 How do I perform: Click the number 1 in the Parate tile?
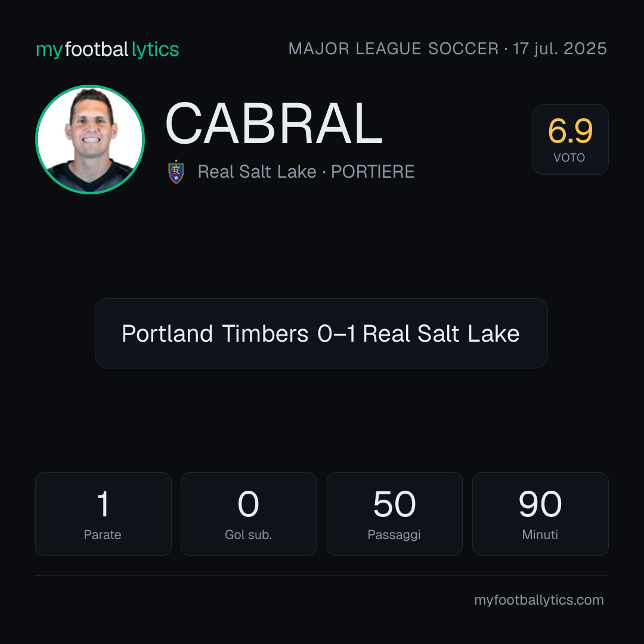click(x=103, y=503)
